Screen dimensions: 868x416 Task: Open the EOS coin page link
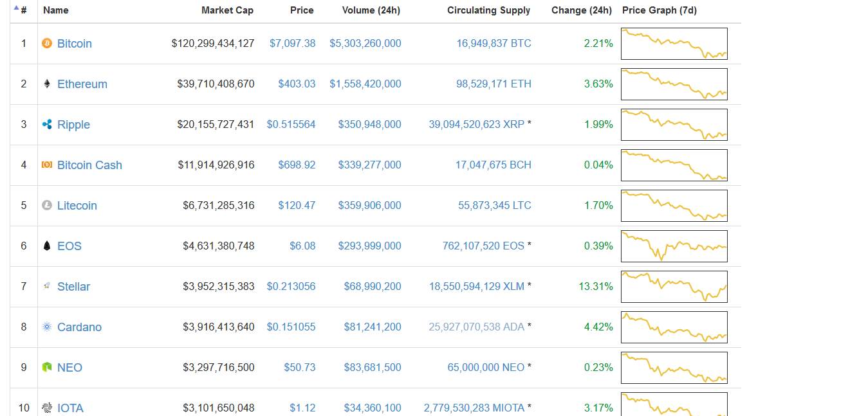point(69,246)
